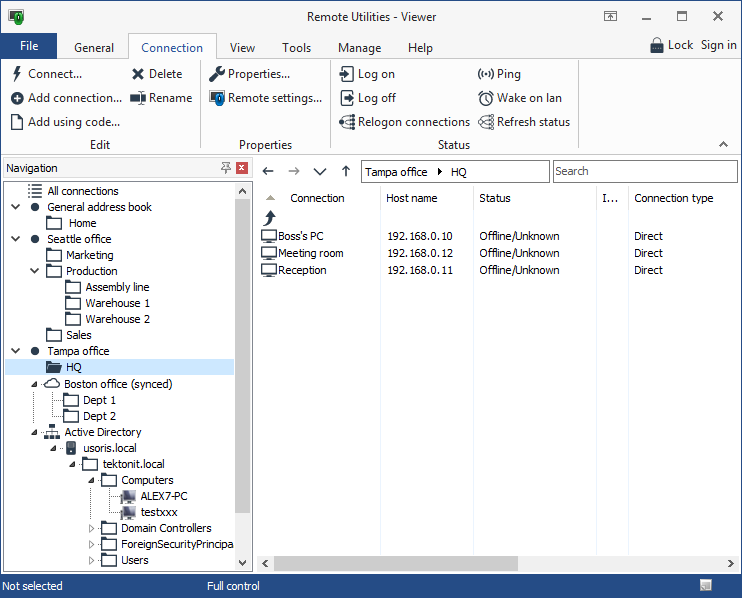
Task: Click the Tampa office breadcrumb path
Action: 396,172
